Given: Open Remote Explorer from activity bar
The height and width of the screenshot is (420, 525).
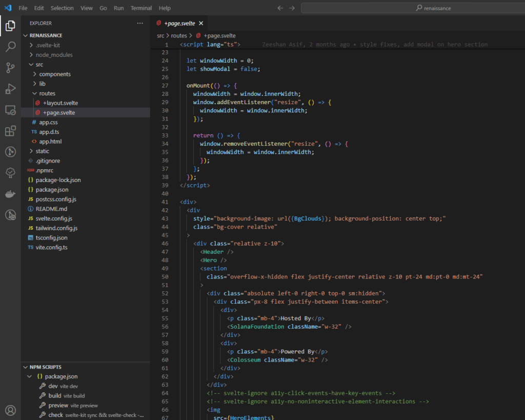Looking at the screenshot, I should click(10, 110).
